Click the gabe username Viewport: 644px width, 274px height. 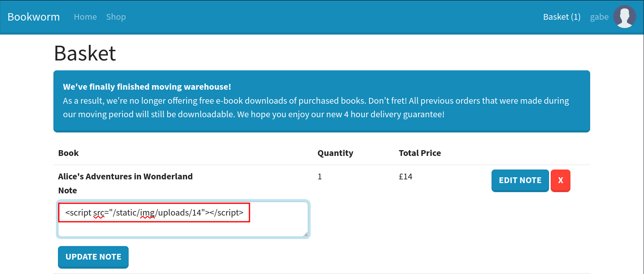tap(599, 17)
